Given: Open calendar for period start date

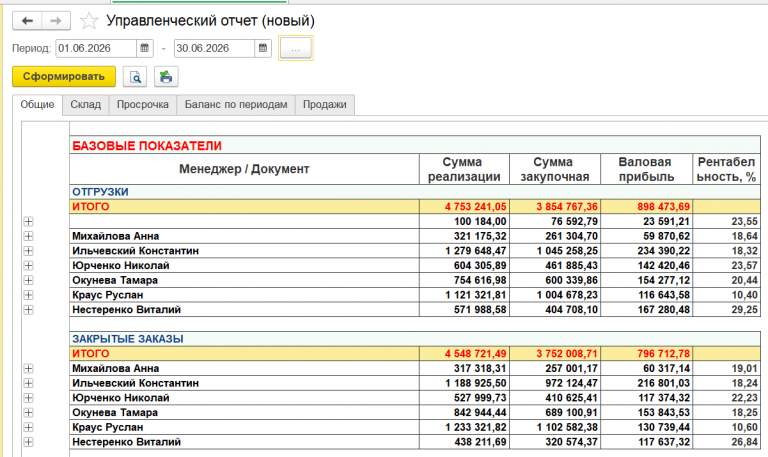Looking at the screenshot, I should point(144,48).
